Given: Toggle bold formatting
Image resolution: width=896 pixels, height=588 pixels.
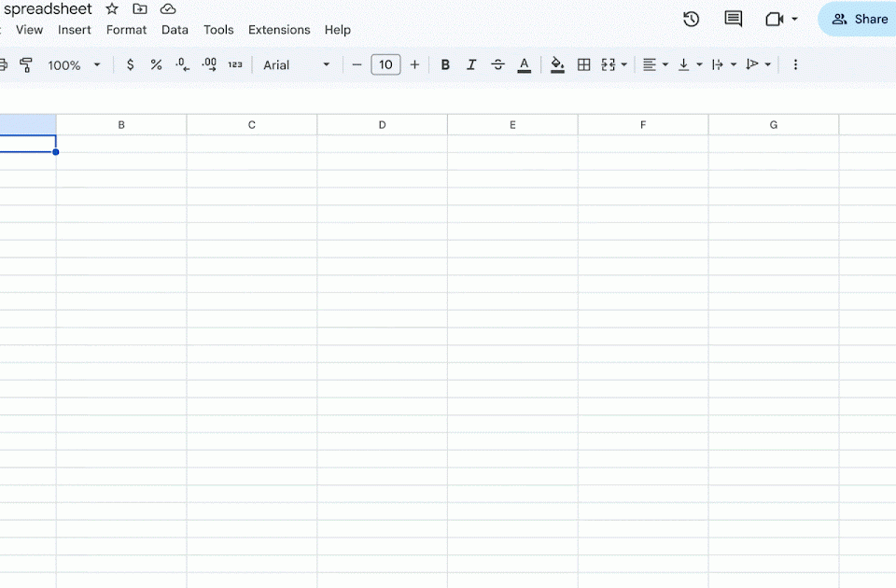Looking at the screenshot, I should tap(445, 65).
